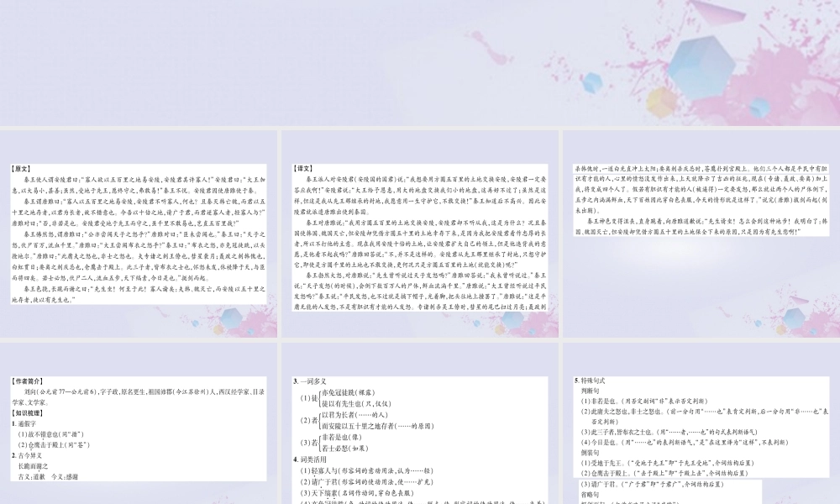This screenshot has width=840, height=504.
Task: Click the line '徒以有先生也(只,仅仅)'
Action: coord(356,404)
